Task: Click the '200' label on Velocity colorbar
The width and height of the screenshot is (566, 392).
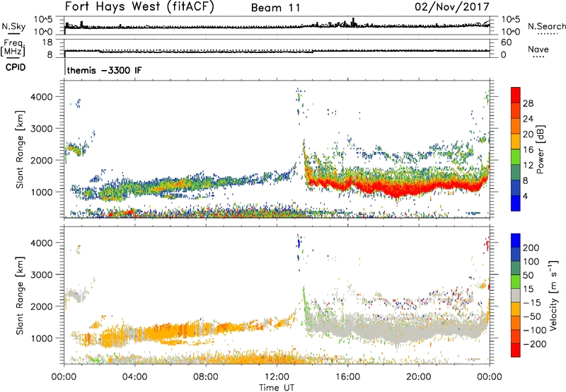Action: [x=531, y=248]
